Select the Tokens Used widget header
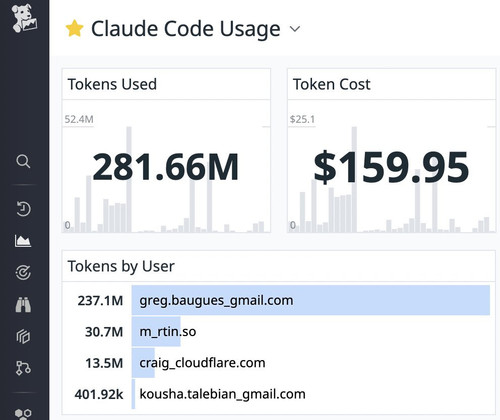 click(166, 84)
